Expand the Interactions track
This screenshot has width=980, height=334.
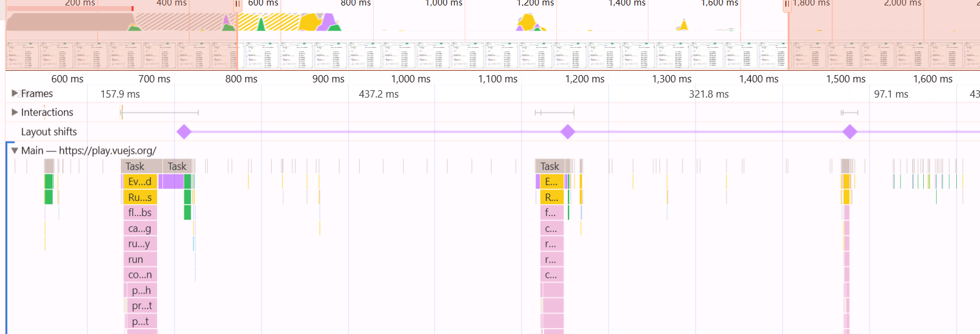click(x=15, y=112)
